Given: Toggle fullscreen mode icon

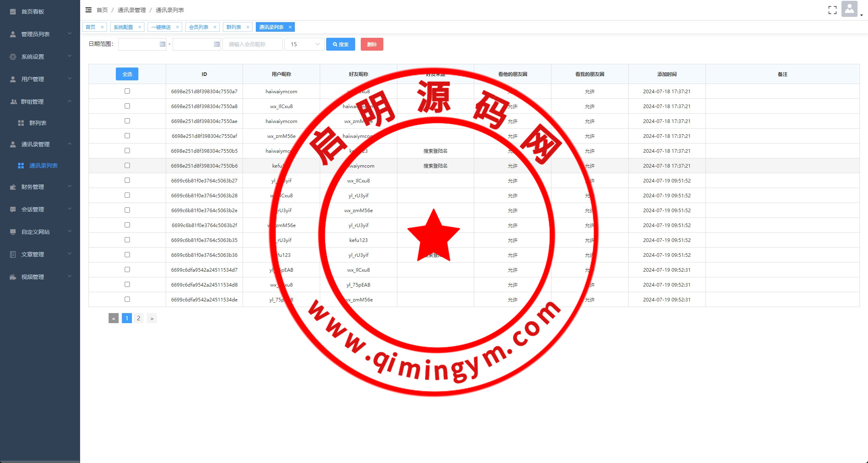Looking at the screenshot, I should point(832,10).
